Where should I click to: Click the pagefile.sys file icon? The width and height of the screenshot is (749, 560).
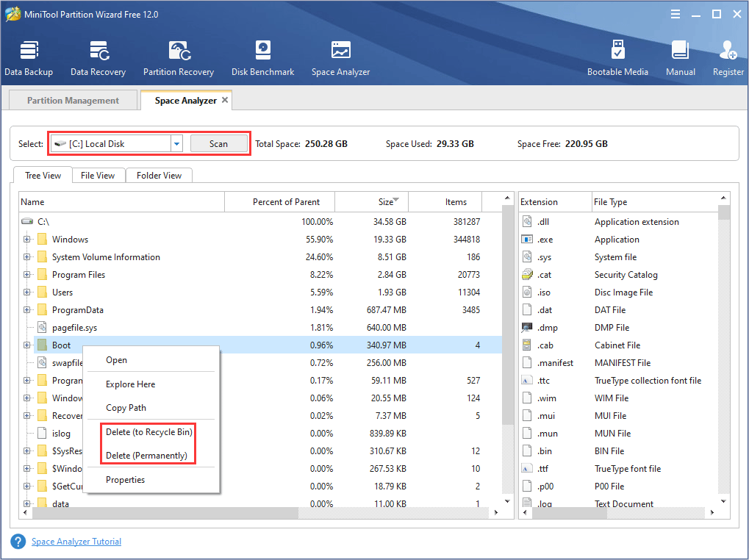tap(42, 328)
